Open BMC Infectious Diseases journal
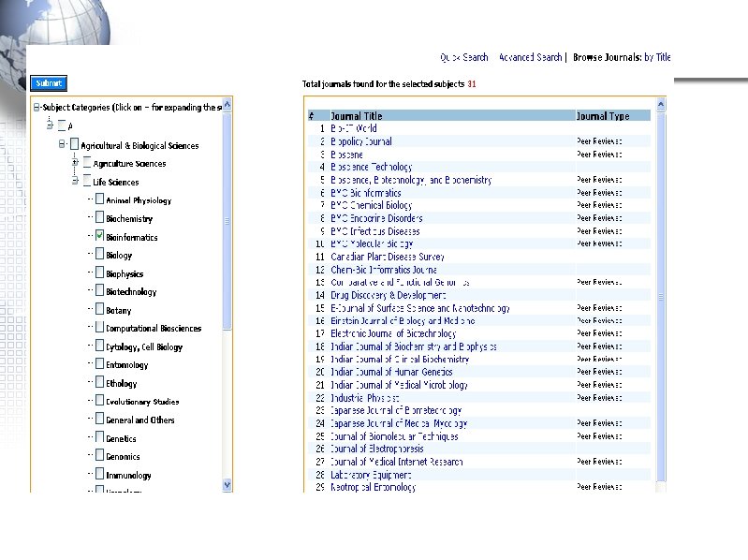 click(375, 231)
